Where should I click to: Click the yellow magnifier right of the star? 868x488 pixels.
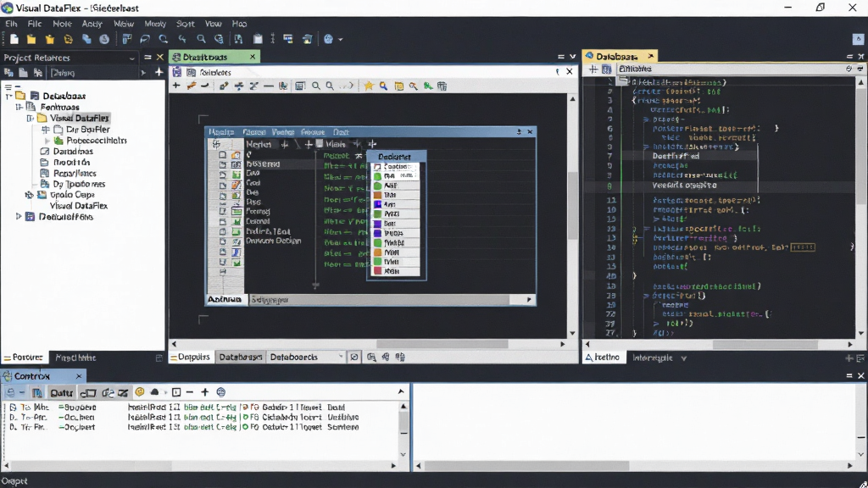[383, 86]
